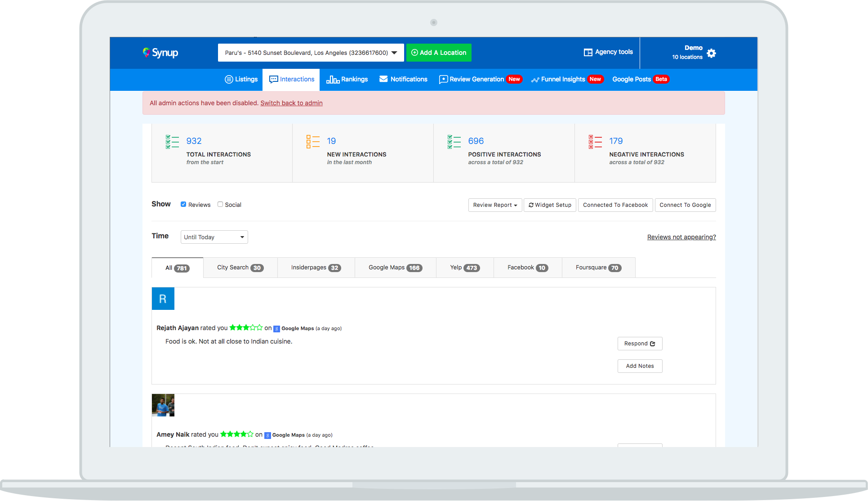Click the Add A Location button
This screenshot has width=868, height=501.
[439, 53]
